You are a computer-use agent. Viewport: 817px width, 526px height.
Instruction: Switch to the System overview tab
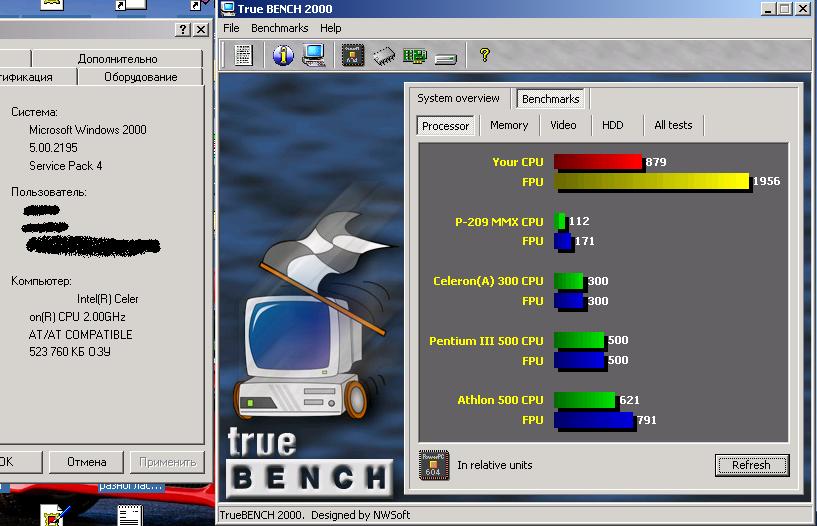458,98
